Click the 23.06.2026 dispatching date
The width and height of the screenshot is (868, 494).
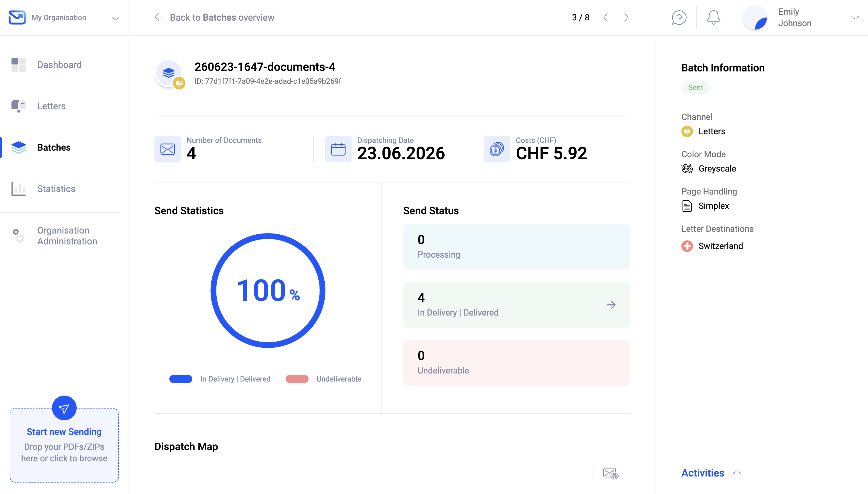coord(401,153)
